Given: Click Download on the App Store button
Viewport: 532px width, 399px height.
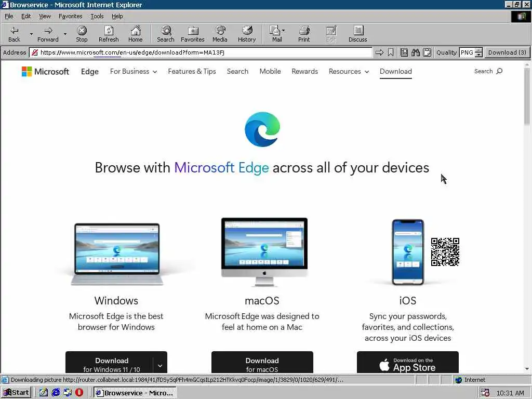Looking at the screenshot, I should [408, 362].
